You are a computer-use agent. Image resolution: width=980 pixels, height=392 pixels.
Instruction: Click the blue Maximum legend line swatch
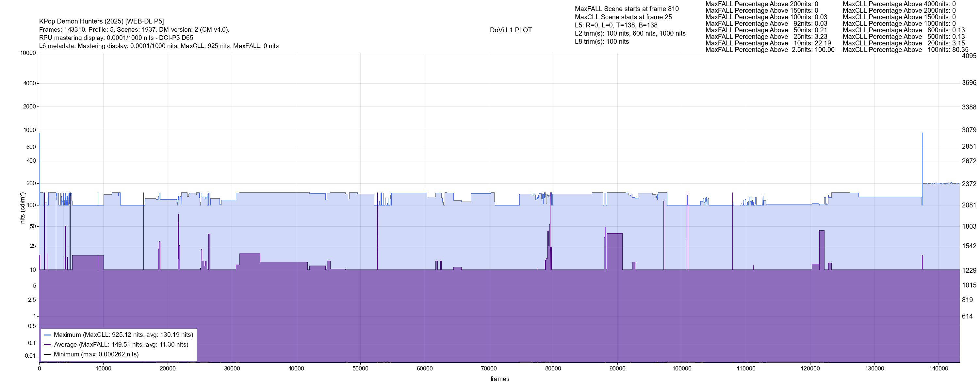(x=48, y=335)
